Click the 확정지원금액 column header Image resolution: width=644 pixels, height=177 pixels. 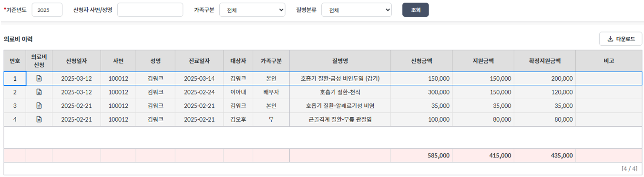tap(545, 61)
